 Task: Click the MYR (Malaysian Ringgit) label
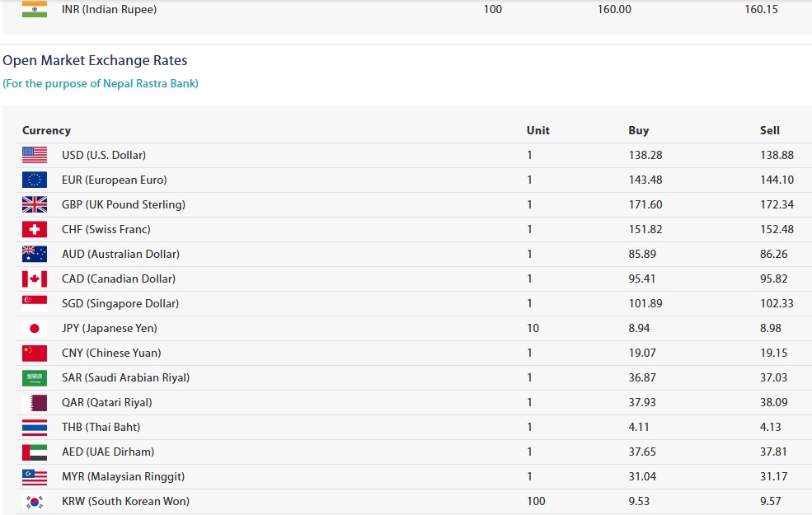point(123,476)
